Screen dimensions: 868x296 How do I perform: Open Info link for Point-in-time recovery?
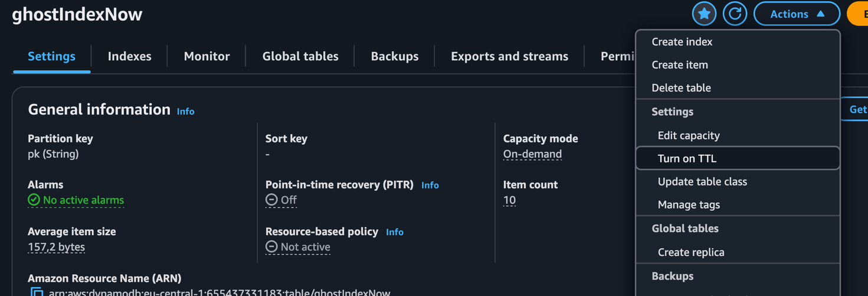[x=430, y=185]
